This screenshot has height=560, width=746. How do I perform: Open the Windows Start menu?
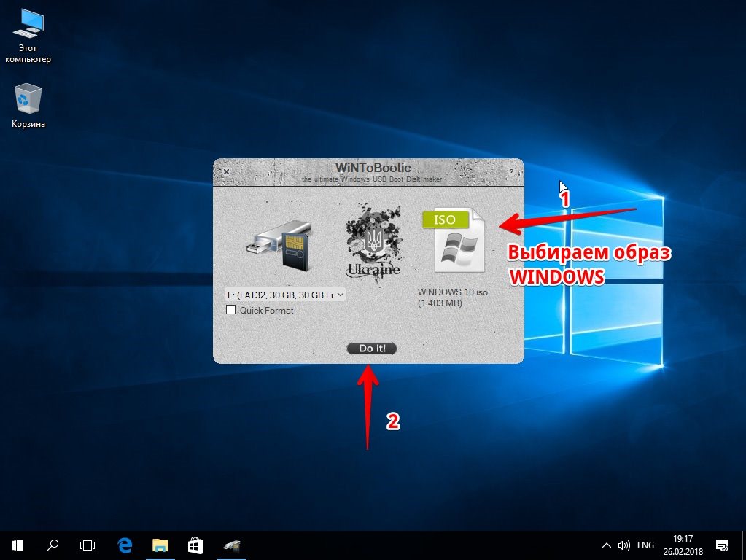18,545
